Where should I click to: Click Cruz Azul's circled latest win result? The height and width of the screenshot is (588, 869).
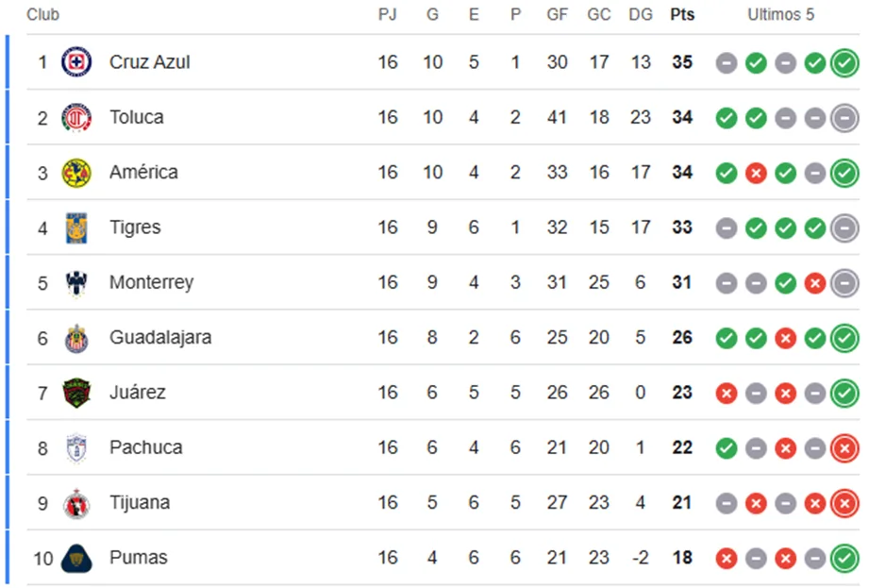click(x=844, y=63)
